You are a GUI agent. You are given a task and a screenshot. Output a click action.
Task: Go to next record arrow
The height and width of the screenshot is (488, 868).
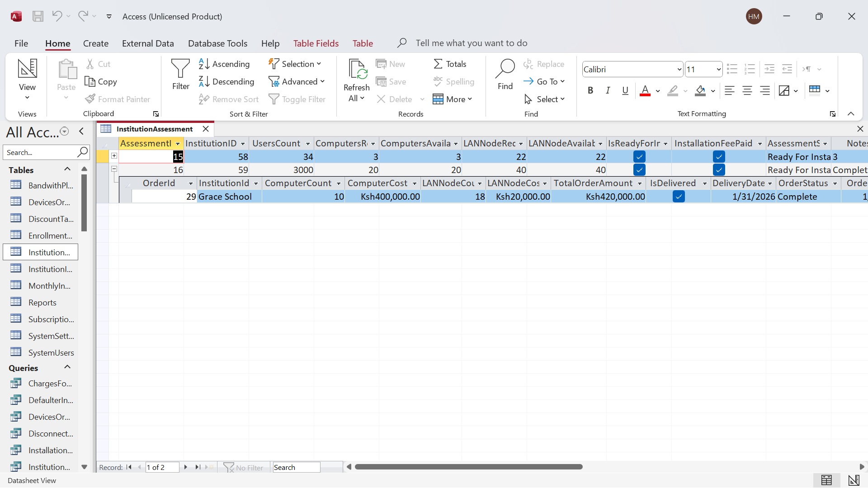185,467
